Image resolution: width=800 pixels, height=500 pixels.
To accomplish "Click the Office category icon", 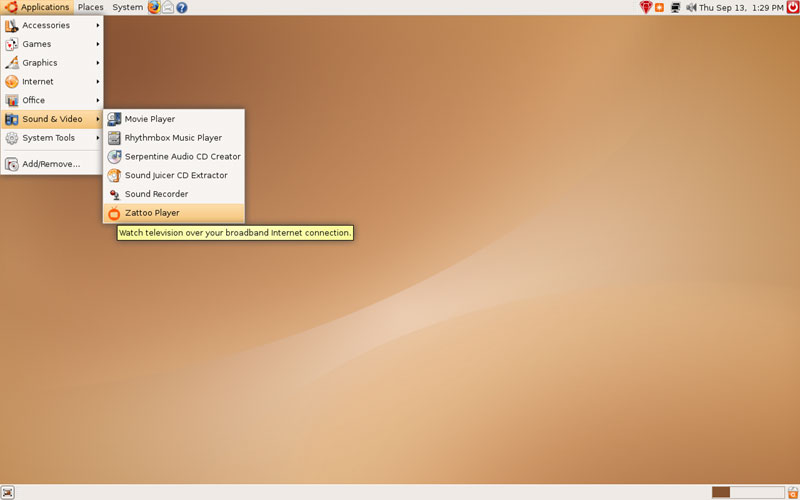I will click(x=12, y=101).
